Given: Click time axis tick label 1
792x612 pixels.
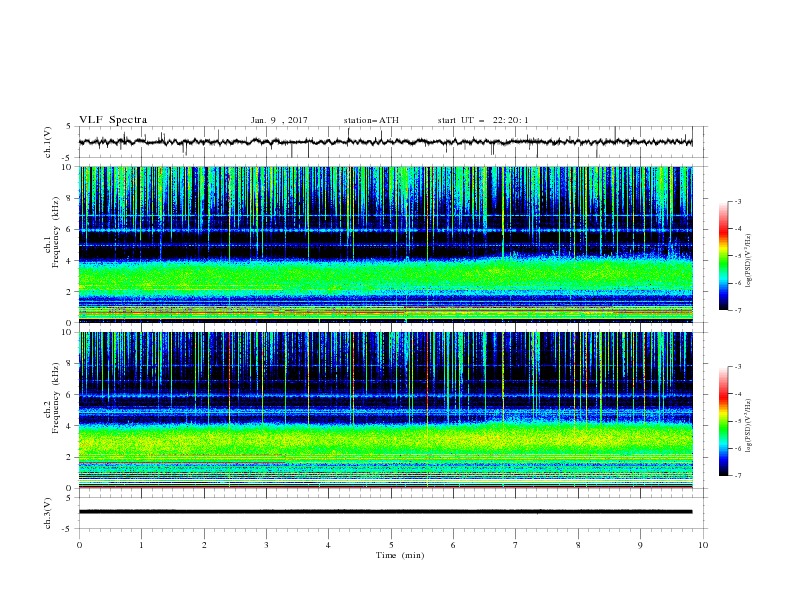Looking at the screenshot, I should (x=141, y=545).
